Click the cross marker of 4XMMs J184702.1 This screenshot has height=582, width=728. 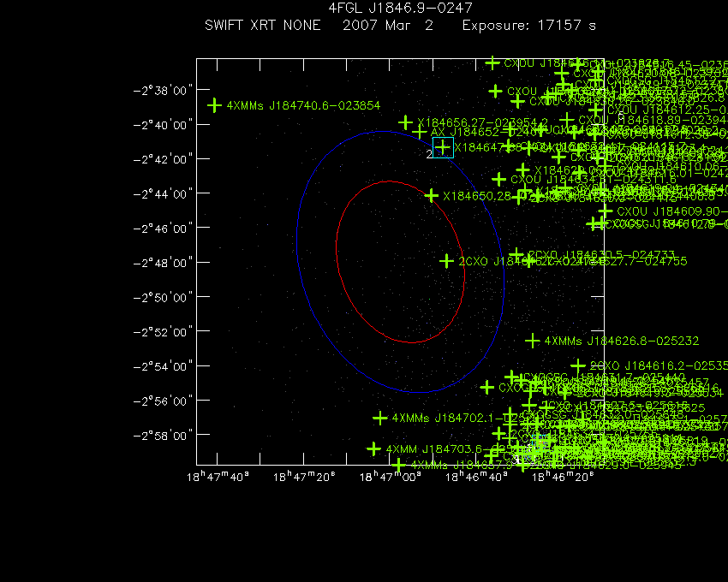click(380, 418)
